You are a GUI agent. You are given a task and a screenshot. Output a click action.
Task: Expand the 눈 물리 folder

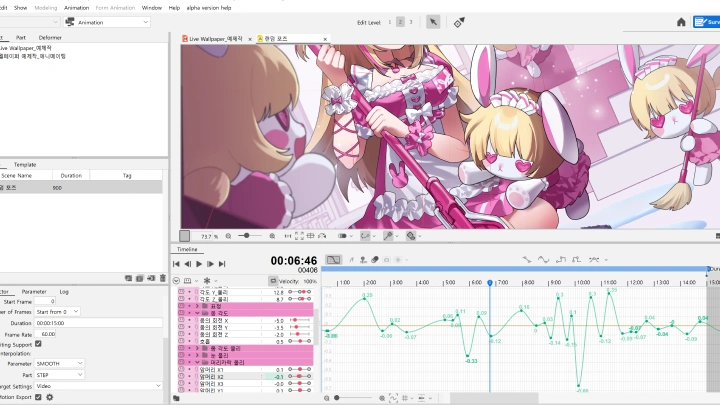197,355
